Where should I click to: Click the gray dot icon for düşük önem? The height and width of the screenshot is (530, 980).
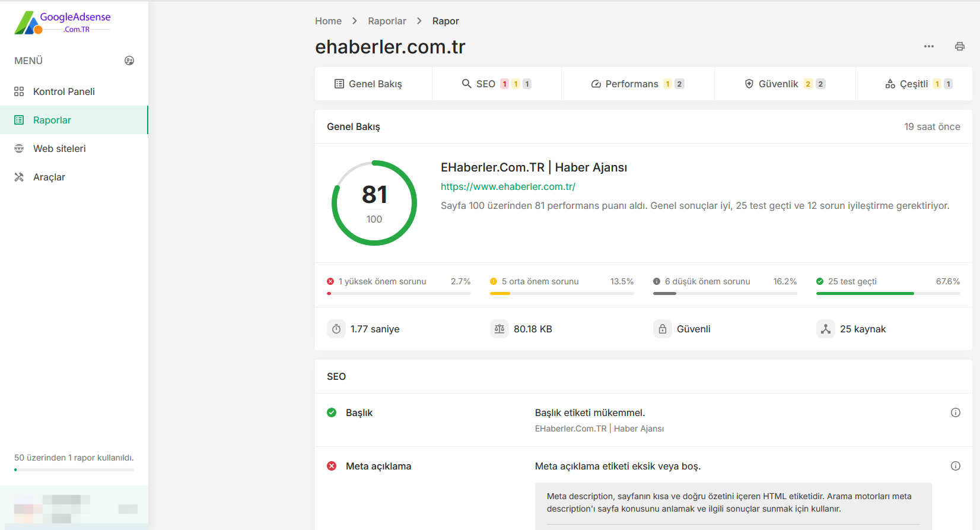click(x=657, y=281)
